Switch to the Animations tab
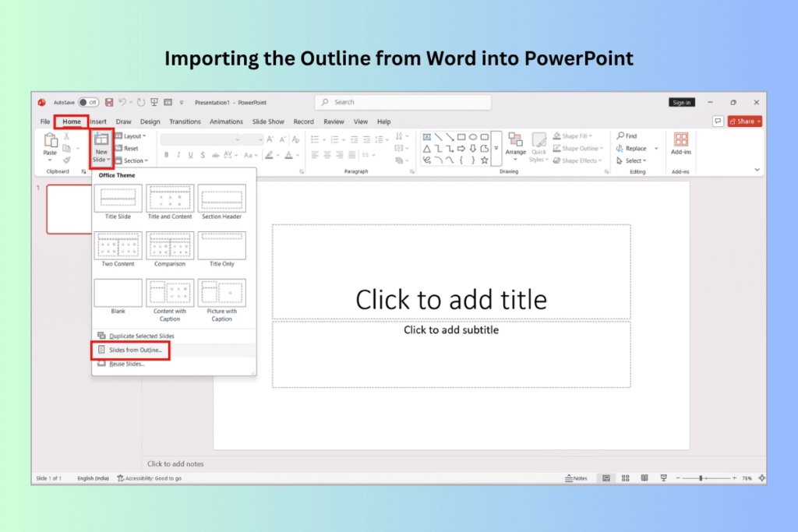Screen dimensions: 798x532 226,122
